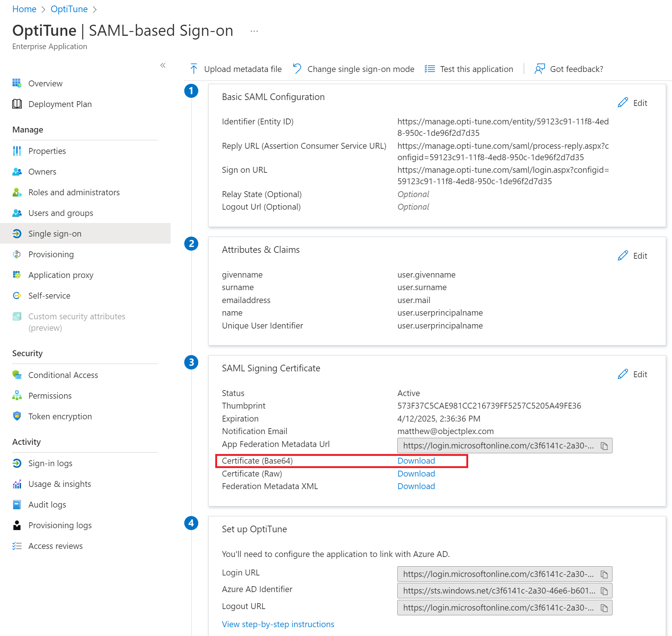
Task: Click the Deployment Plan book icon
Action: point(17,104)
